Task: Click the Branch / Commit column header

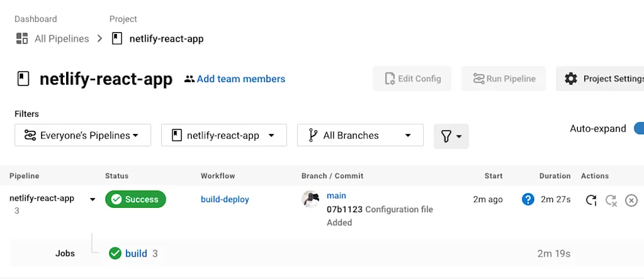Action: [x=332, y=176]
